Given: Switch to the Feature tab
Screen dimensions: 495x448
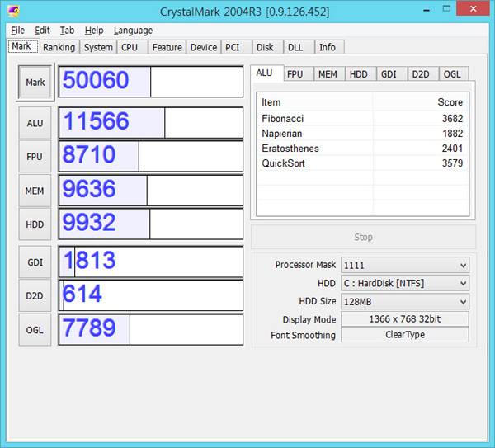Looking at the screenshot, I should [x=167, y=47].
